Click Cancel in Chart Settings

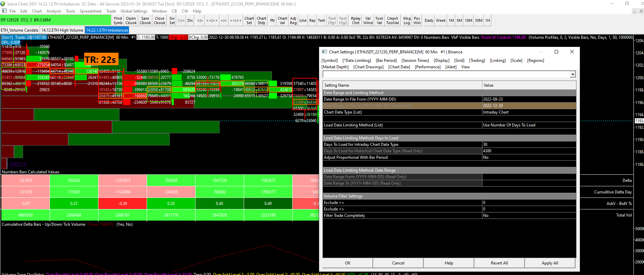pyautogui.click(x=398, y=263)
